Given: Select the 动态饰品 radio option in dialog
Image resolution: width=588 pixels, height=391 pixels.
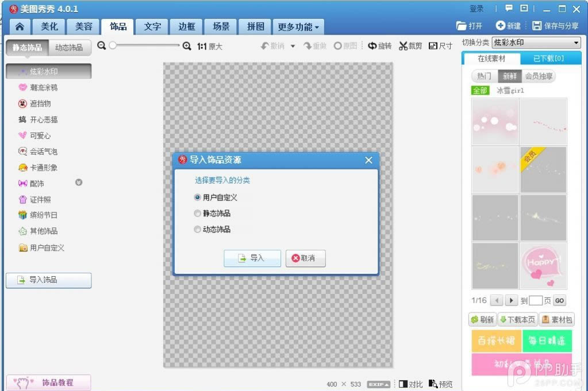Looking at the screenshot, I should pyautogui.click(x=197, y=229).
